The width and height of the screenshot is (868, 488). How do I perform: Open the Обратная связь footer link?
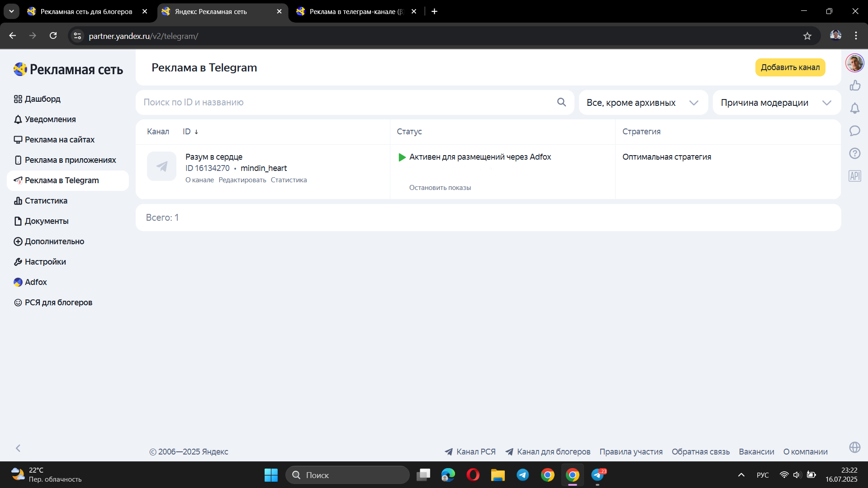701,452
